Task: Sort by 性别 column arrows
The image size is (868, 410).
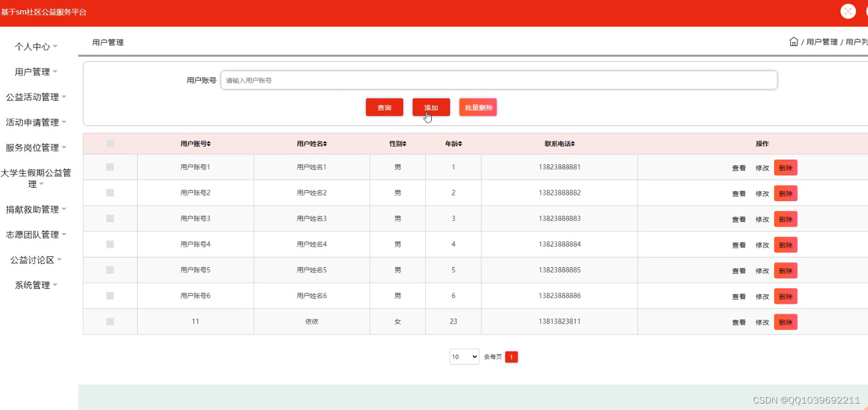Action: coord(404,144)
